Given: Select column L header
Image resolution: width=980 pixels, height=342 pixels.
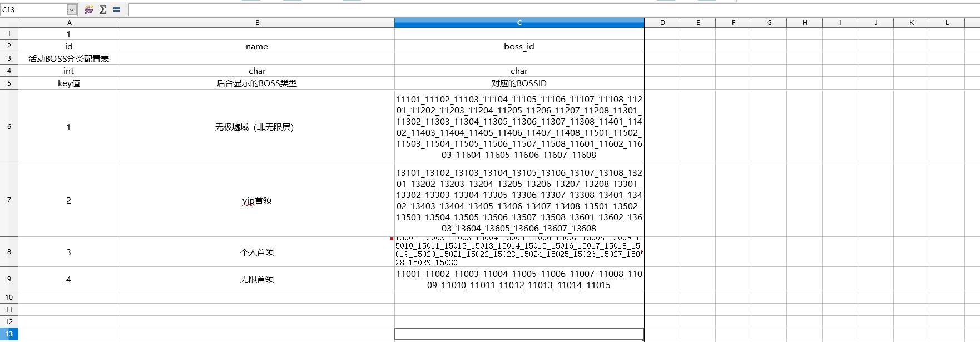Looking at the screenshot, I should tap(947, 23).
